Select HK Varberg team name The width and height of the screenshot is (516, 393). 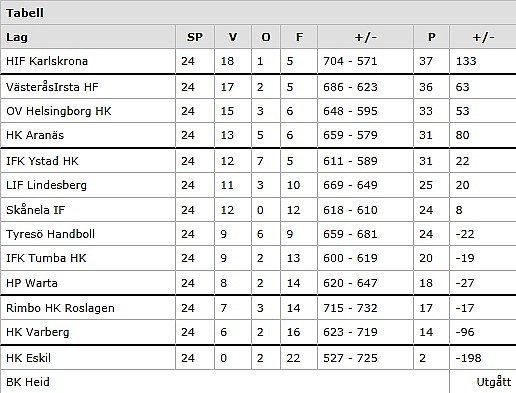[x=38, y=332]
